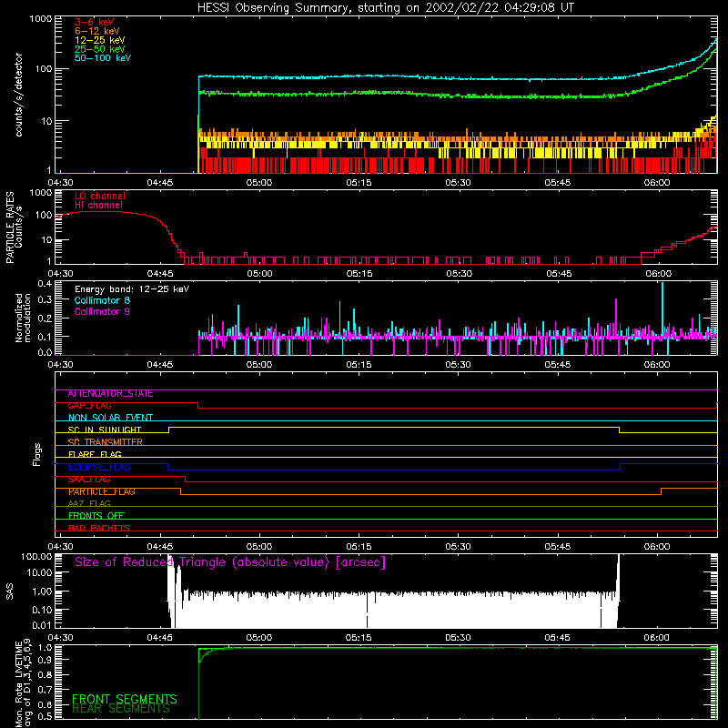Click the 06:00 tick under the count-rate panel
The height and width of the screenshot is (728, 728).
(657, 183)
